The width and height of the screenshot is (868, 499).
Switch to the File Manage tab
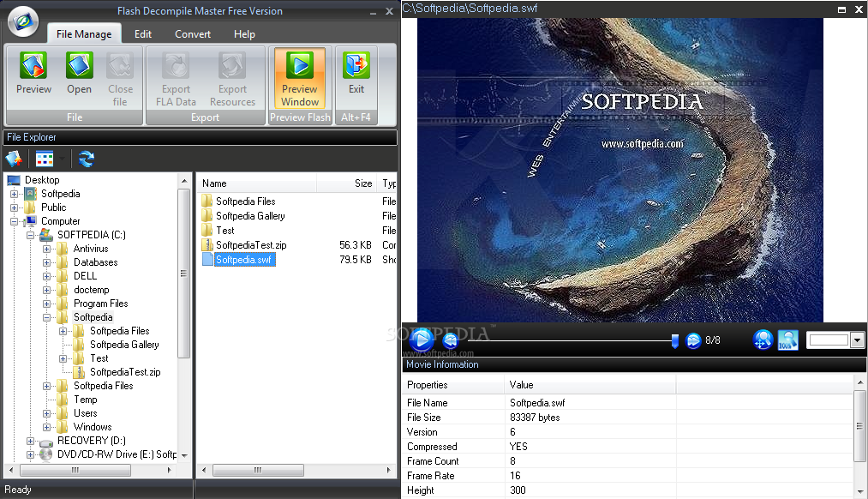[x=84, y=33]
